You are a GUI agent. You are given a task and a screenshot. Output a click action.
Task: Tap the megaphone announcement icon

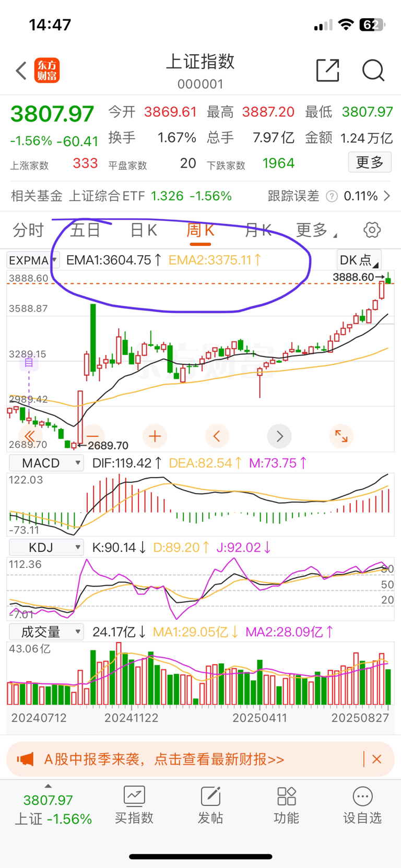[x=25, y=759]
